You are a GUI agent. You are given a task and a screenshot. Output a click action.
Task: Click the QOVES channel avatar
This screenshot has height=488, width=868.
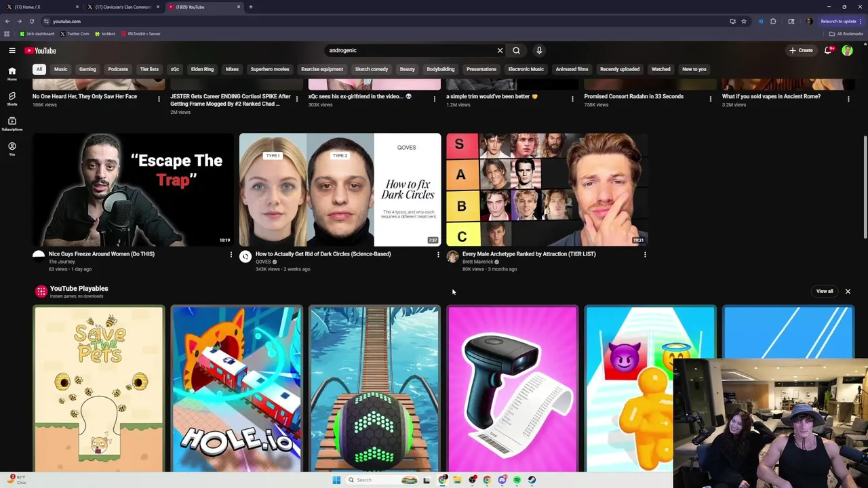[245, 257]
